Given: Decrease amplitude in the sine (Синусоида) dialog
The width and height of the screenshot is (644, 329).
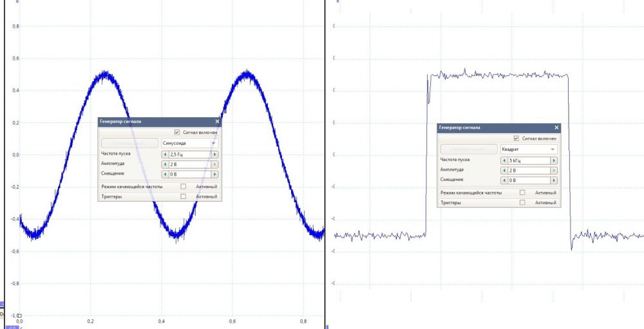Looking at the screenshot, I should (164, 164).
